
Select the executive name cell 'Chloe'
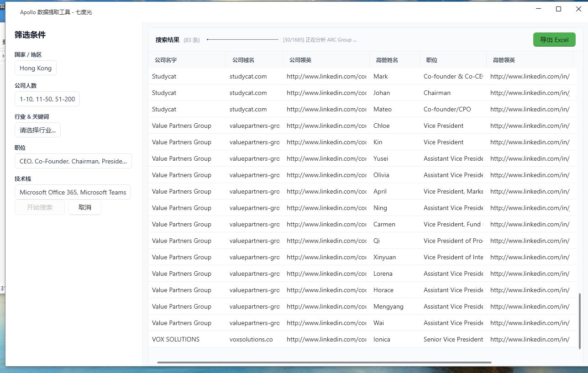click(395, 126)
